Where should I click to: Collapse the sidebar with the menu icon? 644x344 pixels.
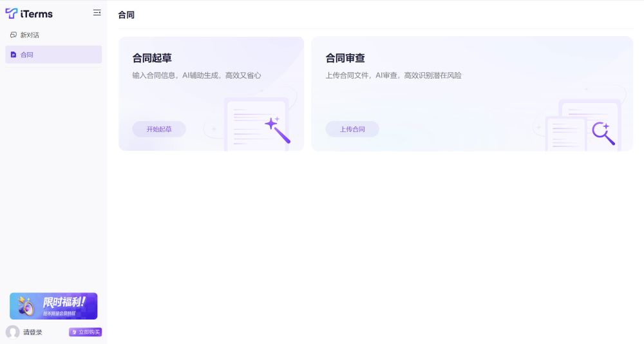97,13
